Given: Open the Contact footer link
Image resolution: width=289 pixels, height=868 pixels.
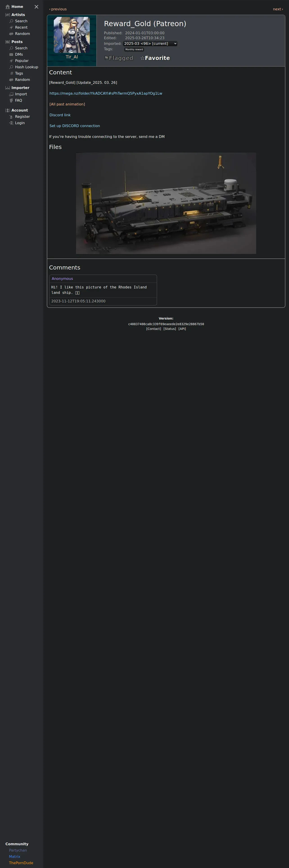Looking at the screenshot, I should [154, 329].
